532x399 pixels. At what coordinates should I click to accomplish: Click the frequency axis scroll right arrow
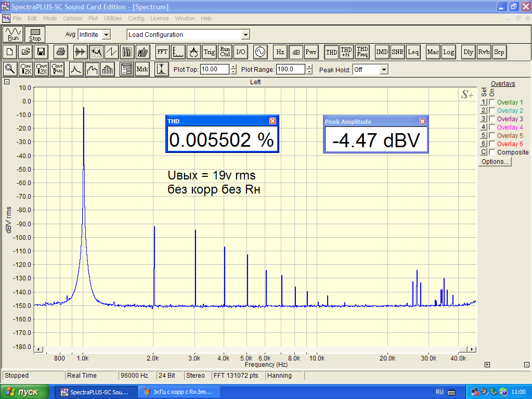(x=472, y=349)
